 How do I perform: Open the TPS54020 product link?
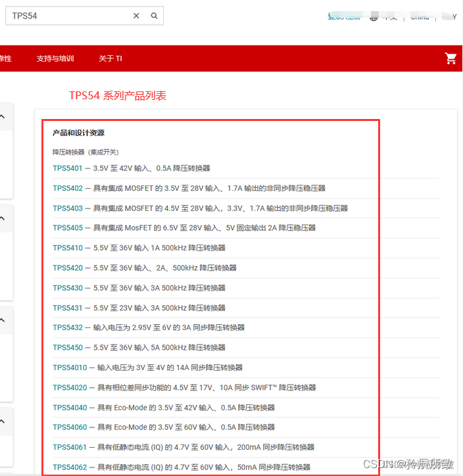(x=70, y=387)
